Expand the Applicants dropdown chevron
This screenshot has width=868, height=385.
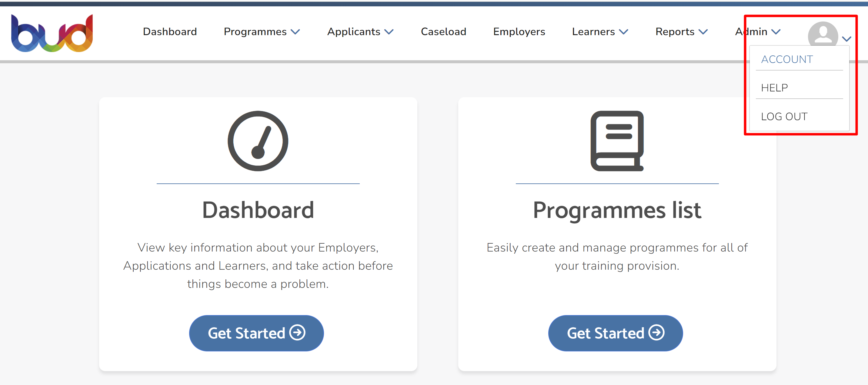coord(389,32)
